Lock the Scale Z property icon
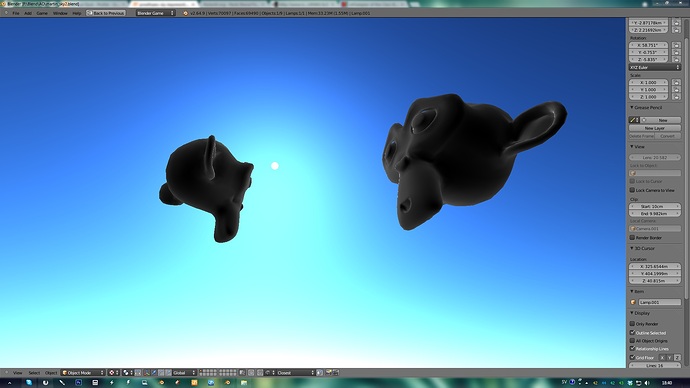This screenshot has height=388, width=690. [676, 97]
